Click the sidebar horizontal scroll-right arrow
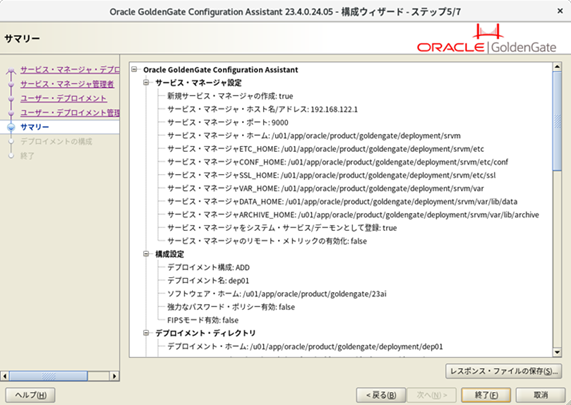Viewport: 571px width, 405px height. click(114, 376)
